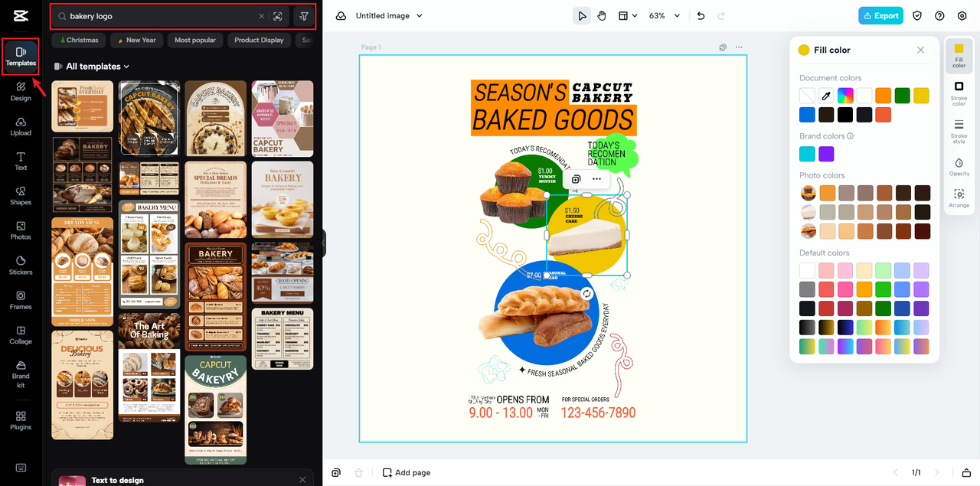
Task: Open the Design panel
Action: click(x=21, y=92)
